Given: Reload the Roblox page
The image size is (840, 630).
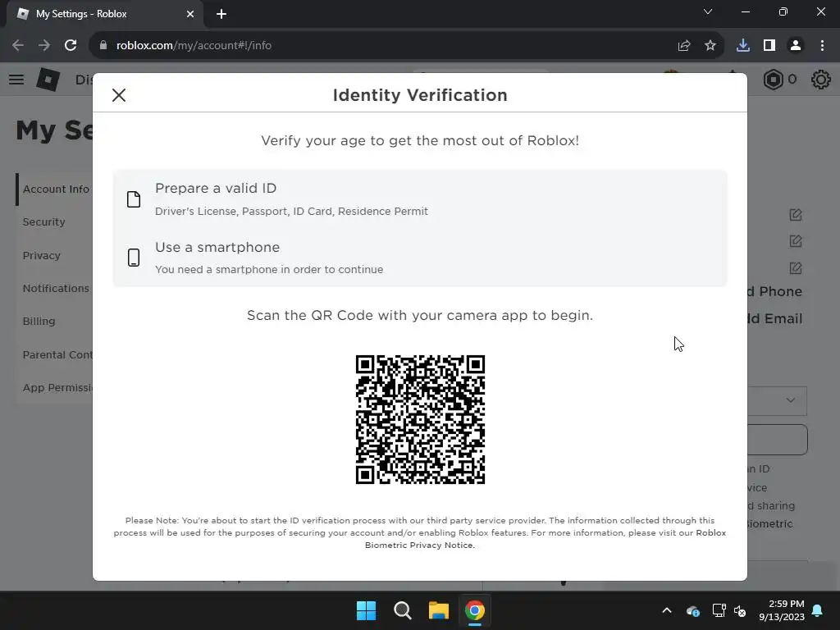Looking at the screenshot, I should 71,46.
